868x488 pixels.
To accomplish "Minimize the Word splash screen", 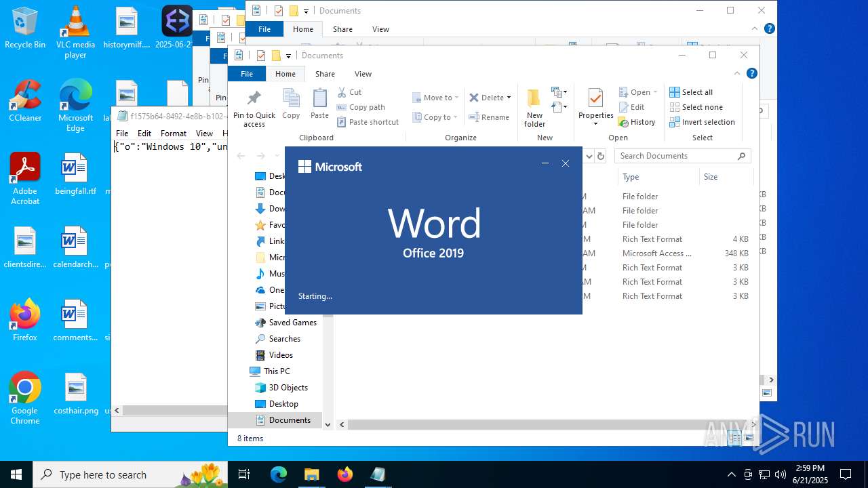I will 545,163.
